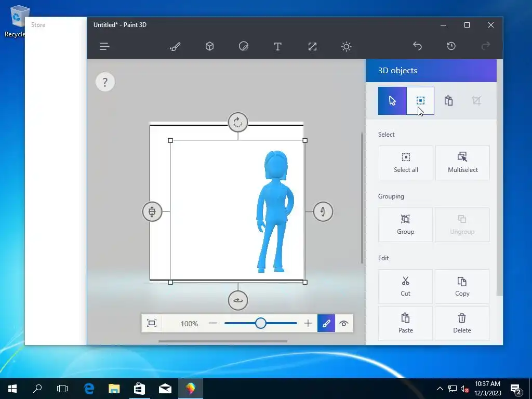The width and height of the screenshot is (532, 399).
Task: Open Task View on taskbar
Action: [x=62, y=389]
